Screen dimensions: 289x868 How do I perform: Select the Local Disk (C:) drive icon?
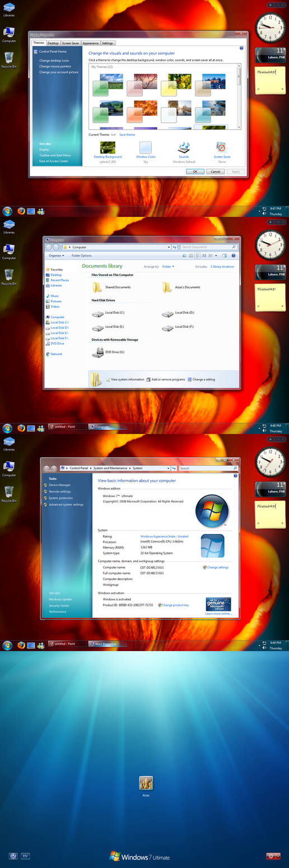pyautogui.click(x=97, y=314)
